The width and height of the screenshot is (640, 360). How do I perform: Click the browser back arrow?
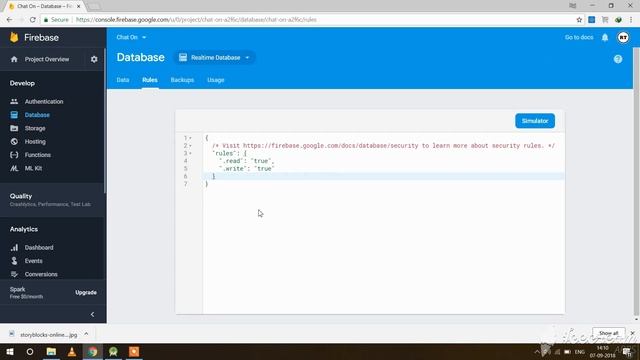tap(9, 20)
